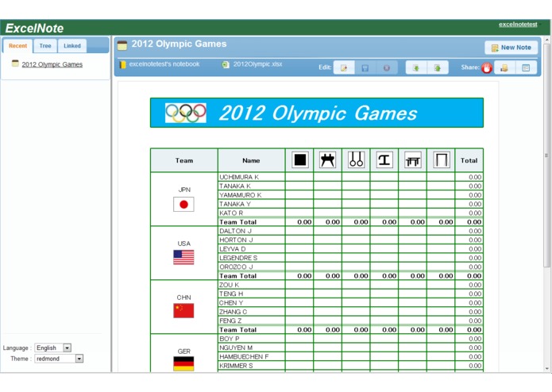
Task: Click the USA flag image
Action: click(x=183, y=257)
